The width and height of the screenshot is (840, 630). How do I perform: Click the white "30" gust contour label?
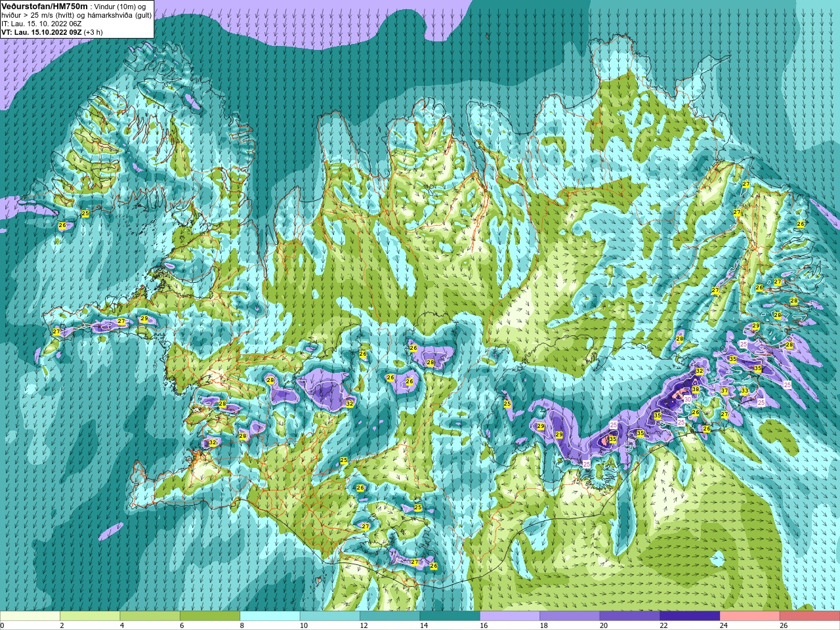tap(687, 399)
